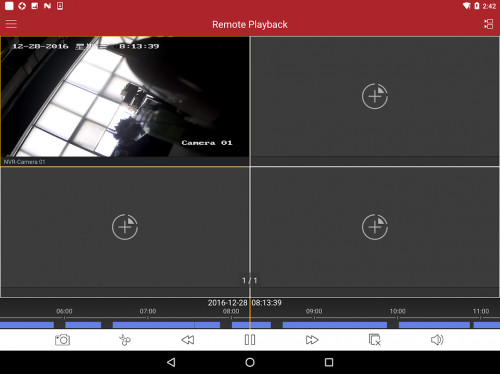
Task: Add a camera to the top-right window
Action: pos(375,96)
